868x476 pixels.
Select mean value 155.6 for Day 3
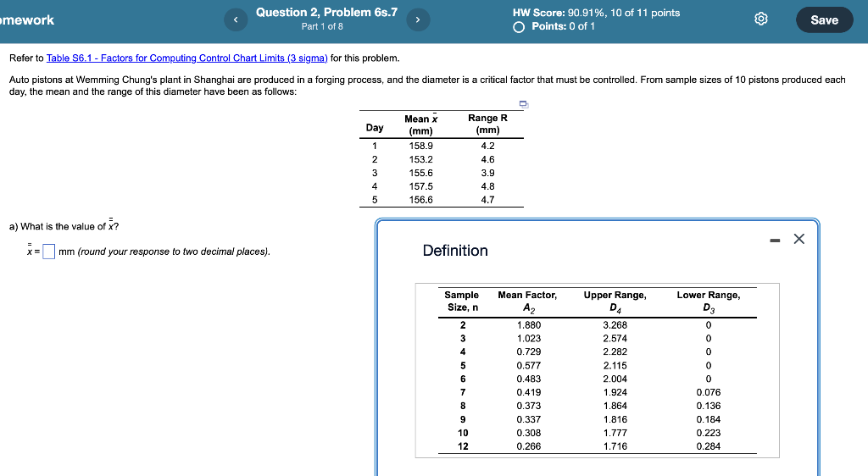pos(420,173)
